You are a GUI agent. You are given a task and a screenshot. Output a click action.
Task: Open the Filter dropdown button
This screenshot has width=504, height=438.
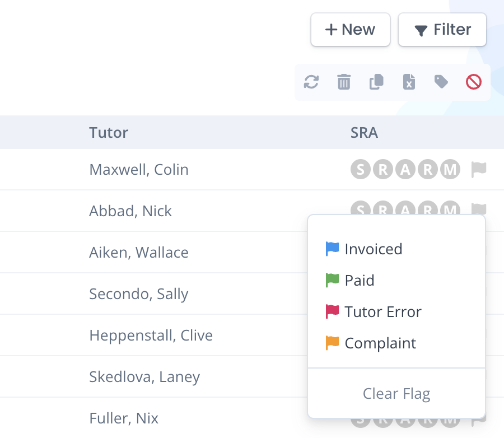click(442, 30)
